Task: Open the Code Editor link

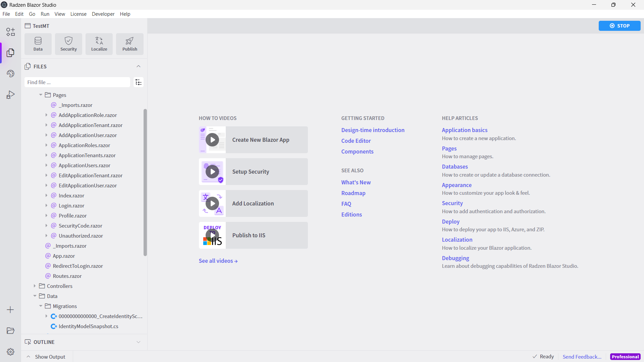Action: tap(356, 141)
